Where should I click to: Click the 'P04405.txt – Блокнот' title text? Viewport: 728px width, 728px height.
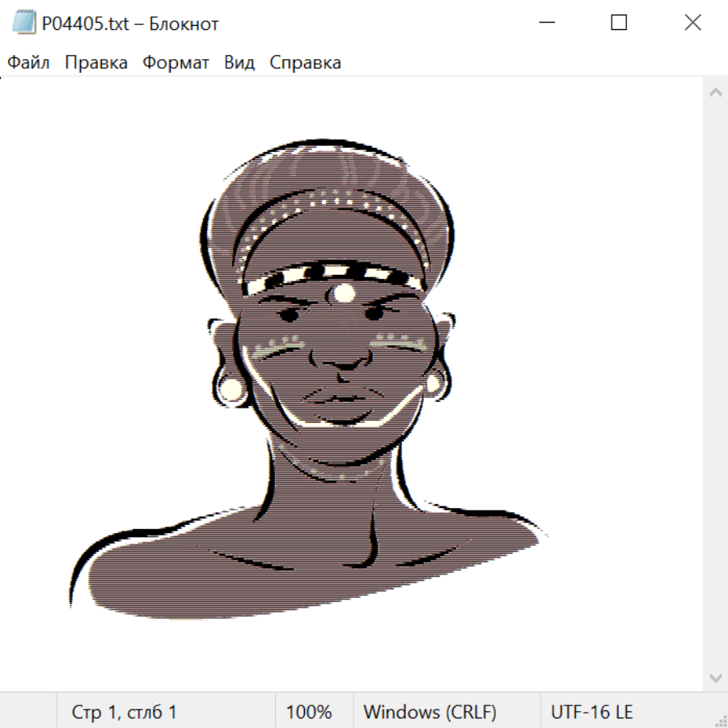pyautogui.click(x=130, y=23)
